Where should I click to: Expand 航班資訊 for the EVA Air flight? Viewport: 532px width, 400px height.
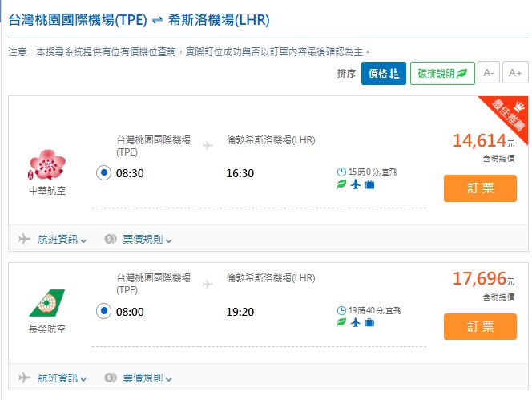click(x=59, y=378)
